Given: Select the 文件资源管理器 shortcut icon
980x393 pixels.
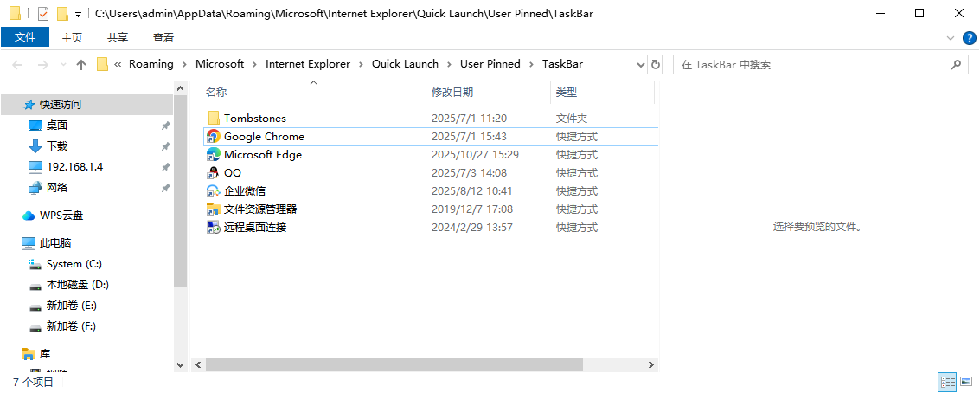Looking at the screenshot, I should (x=214, y=209).
